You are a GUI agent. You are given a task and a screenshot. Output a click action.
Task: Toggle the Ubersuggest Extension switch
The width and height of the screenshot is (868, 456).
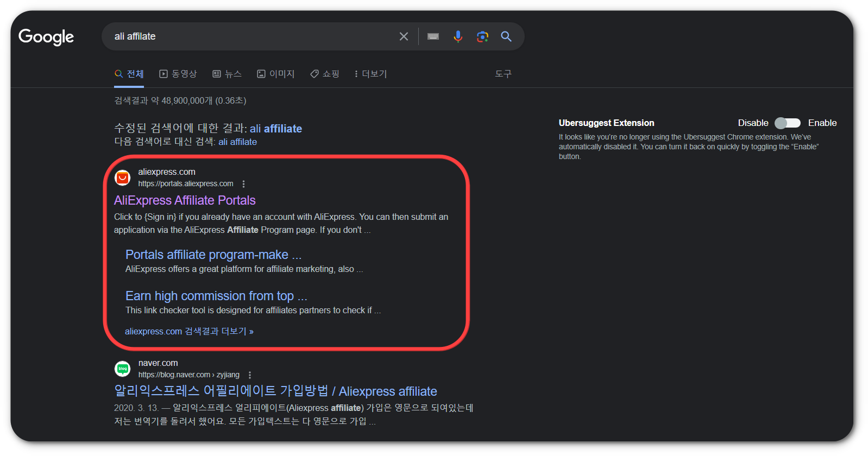[x=788, y=123]
